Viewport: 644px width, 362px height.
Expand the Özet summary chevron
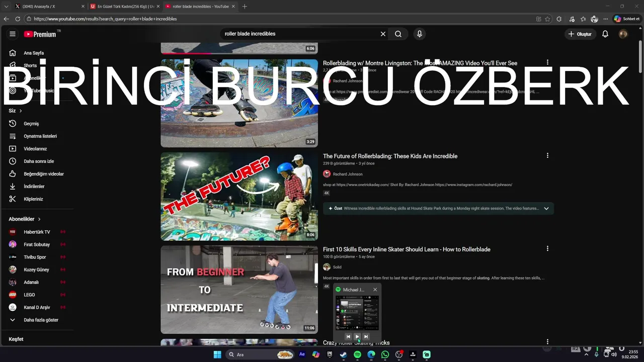click(546, 208)
